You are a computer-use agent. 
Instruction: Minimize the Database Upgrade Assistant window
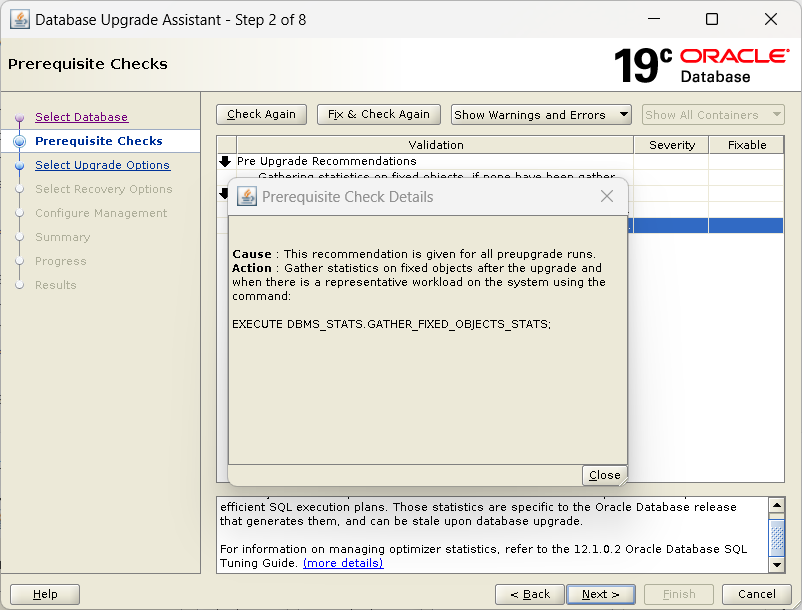click(654, 19)
